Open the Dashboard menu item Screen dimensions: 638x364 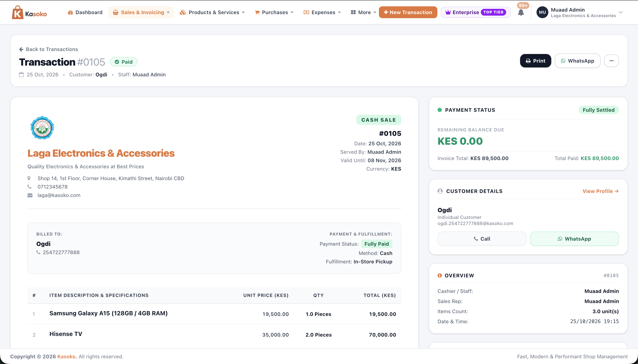tap(85, 12)
